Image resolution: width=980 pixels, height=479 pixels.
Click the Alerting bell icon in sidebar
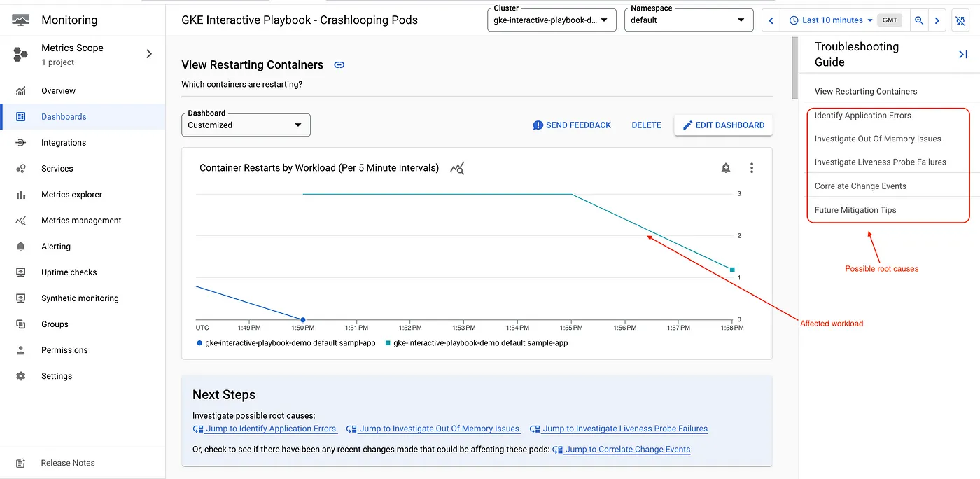(21, 247)
